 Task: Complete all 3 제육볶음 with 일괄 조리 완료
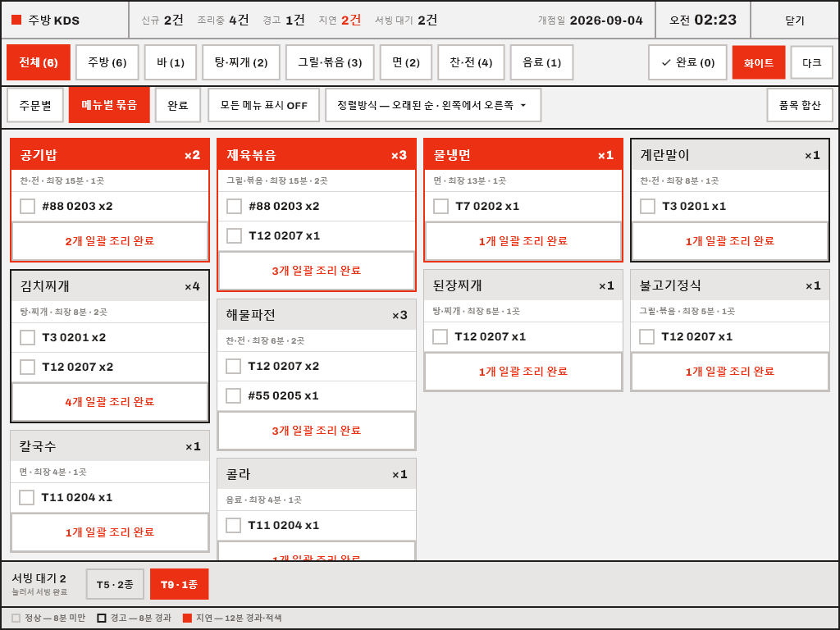click(x=317, y=271)
